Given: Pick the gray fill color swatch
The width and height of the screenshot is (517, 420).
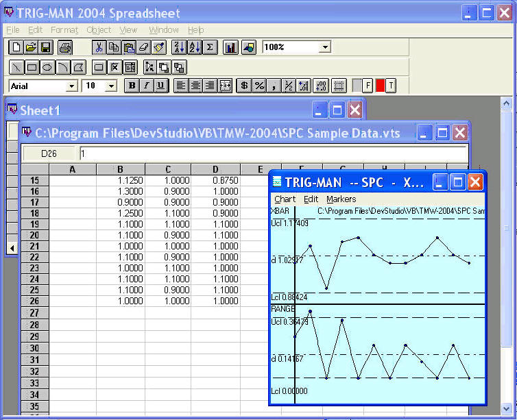Looking at the screenshot, I should click(357, 86).
